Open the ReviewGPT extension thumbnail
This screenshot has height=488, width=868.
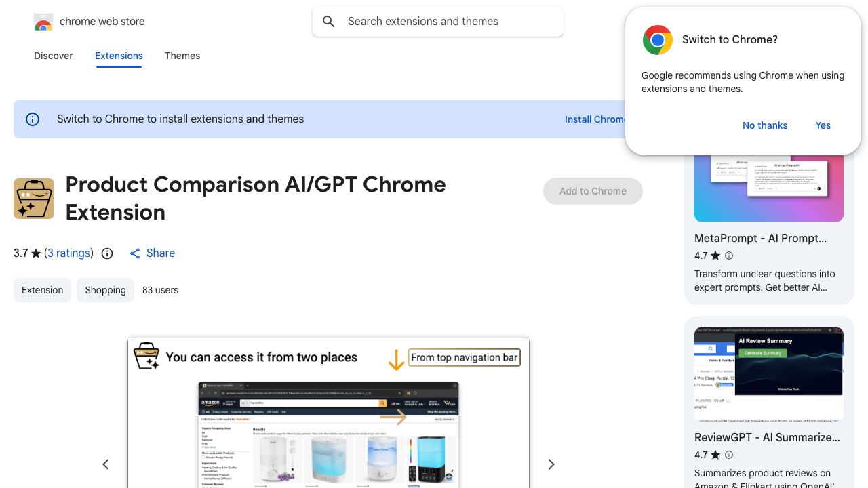pyautogui.click(x=769, y=374)
